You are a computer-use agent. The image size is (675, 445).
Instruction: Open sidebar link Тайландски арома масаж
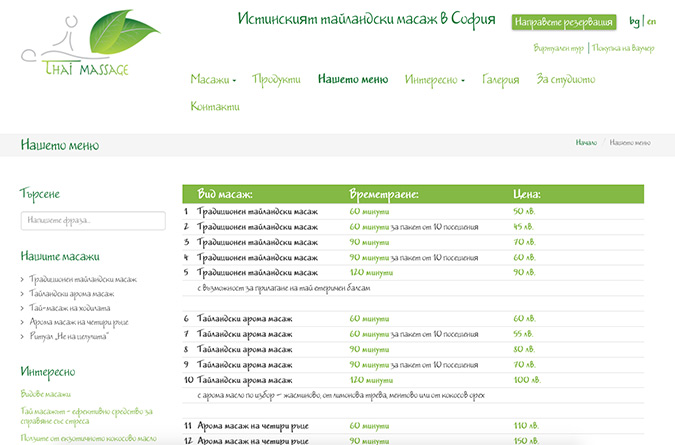click(x=71, y=294)
